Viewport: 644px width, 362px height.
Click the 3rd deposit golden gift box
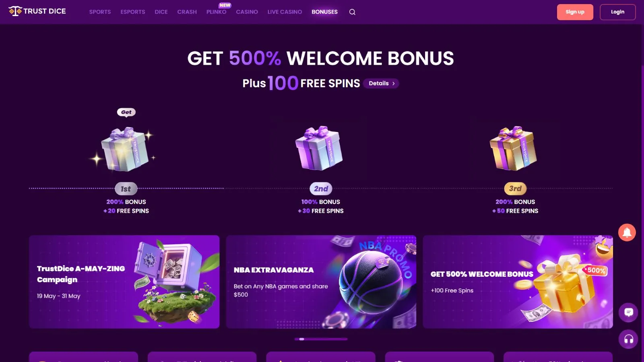click(514, 148)
